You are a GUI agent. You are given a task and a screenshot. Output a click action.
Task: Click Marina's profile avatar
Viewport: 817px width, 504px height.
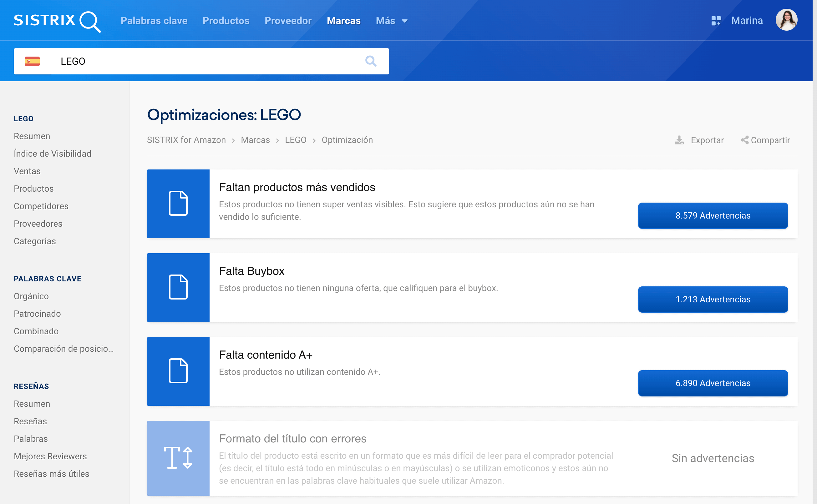click(786, 20)
